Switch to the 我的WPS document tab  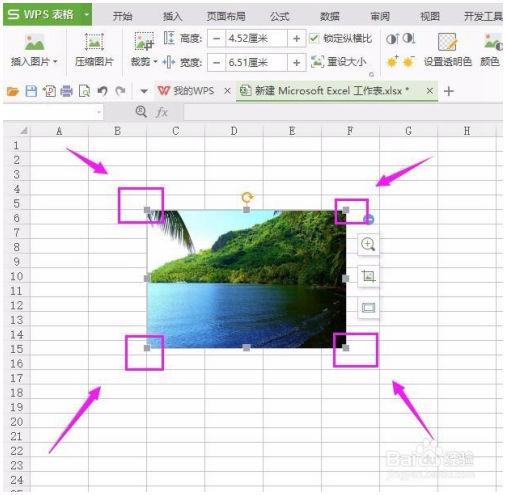coord(186,91)
